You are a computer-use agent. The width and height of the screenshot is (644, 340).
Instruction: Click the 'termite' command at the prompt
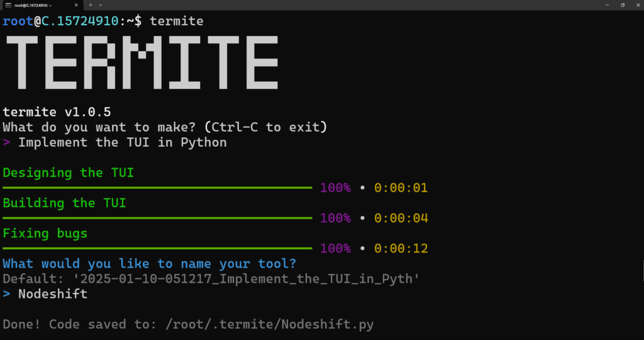click(176, 21)
